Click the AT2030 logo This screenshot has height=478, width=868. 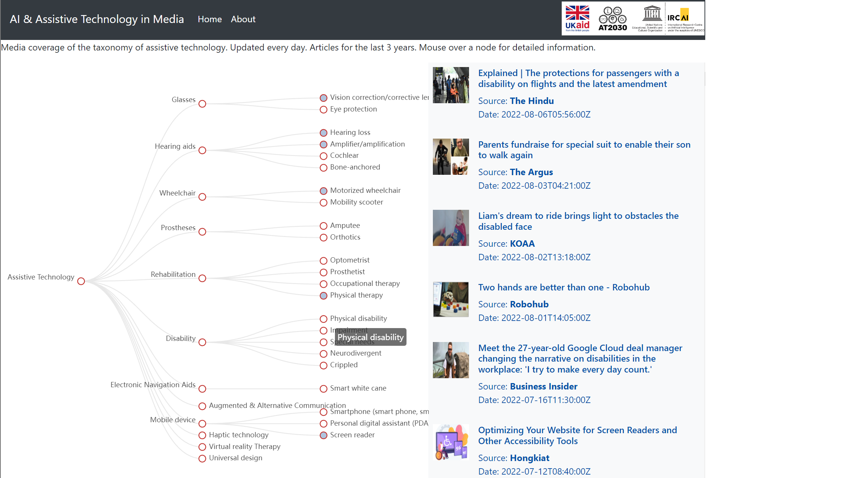click(x=613, y=18)
